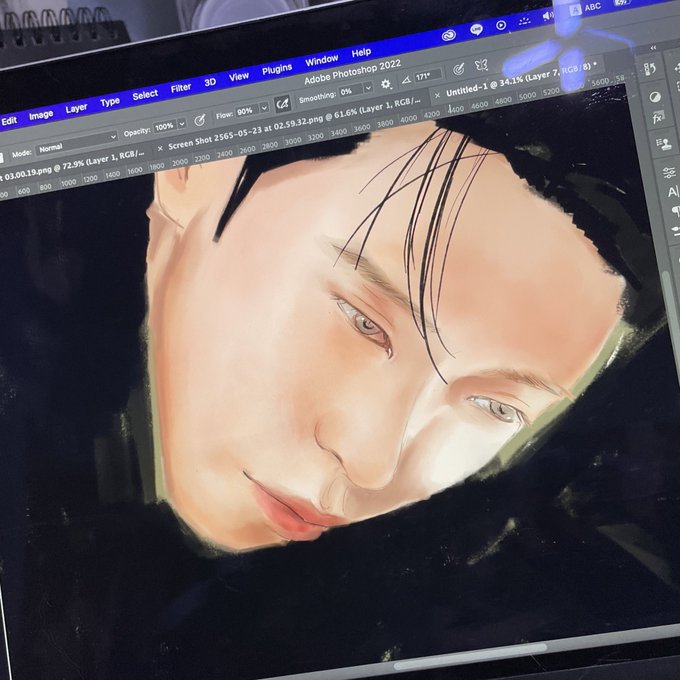Image resolution: width=680 pixels, height=680 pixels.
Task: Switch to Screen Shot 2565-05-23 at 02.59.32.png tab
Action: click(x=294, y=123)
